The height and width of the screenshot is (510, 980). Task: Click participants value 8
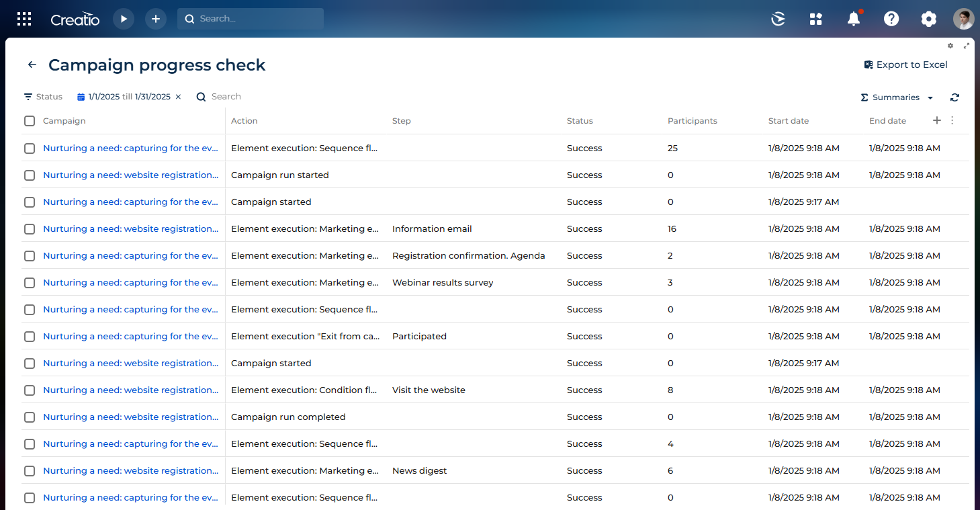pyautogui.click(x=670, y=390)
